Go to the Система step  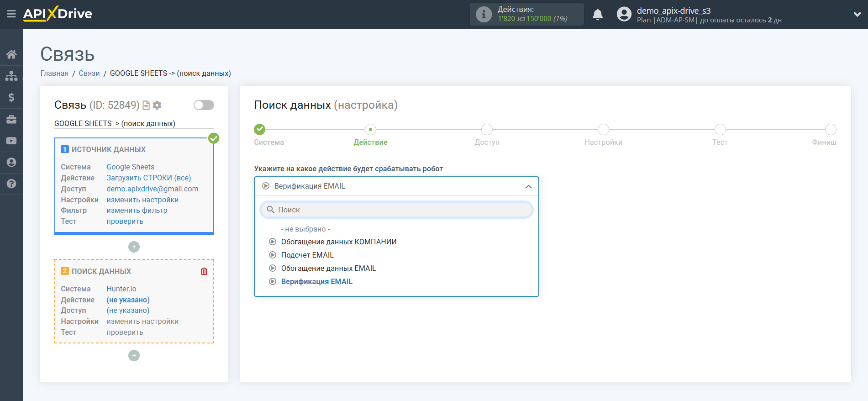click(x=260, y=129)
